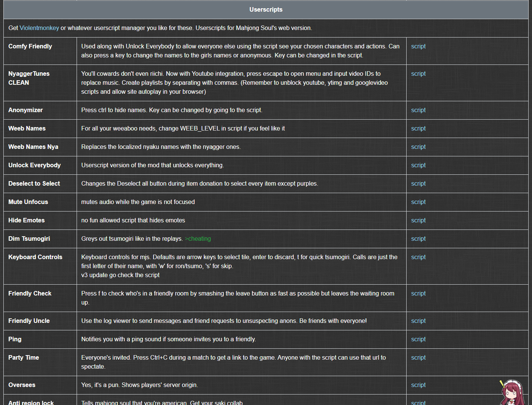This screenshot has width=532, height=405.
Task: Click the 'Everyone's invited' description
Action: pyautogui.click(x=234, y=362)
